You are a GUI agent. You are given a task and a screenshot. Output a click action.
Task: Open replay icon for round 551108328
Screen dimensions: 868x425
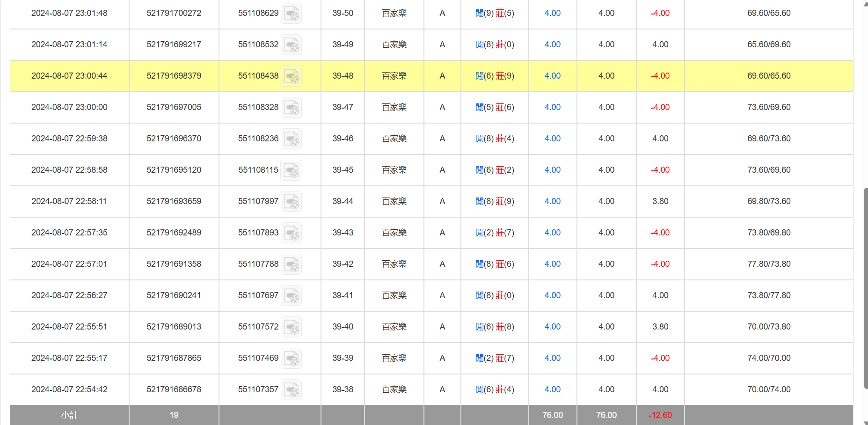tap(292, 108)
